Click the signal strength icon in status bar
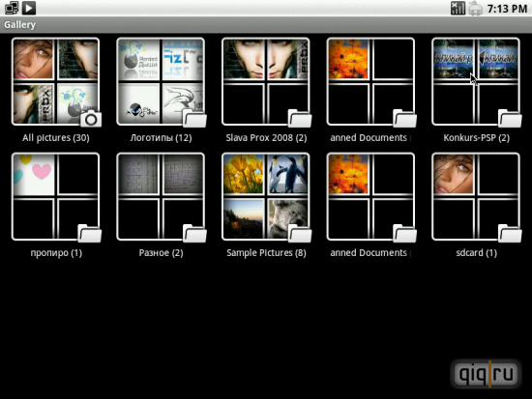The width and height of the screenshot is (532, 399). 458,8
